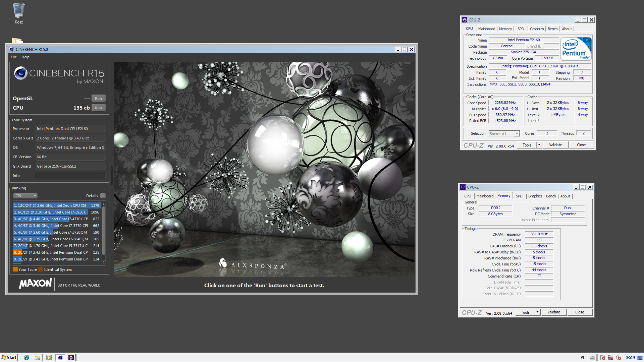This screenshot has height=362, width=644.
Task: Run the OpenGL benchmark test
Action: (x=98, y=99)
